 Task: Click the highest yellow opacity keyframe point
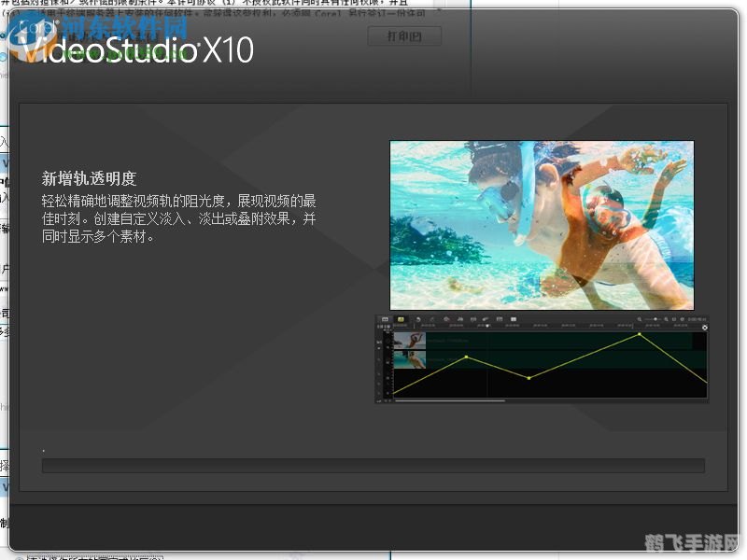tap(640, 333)
